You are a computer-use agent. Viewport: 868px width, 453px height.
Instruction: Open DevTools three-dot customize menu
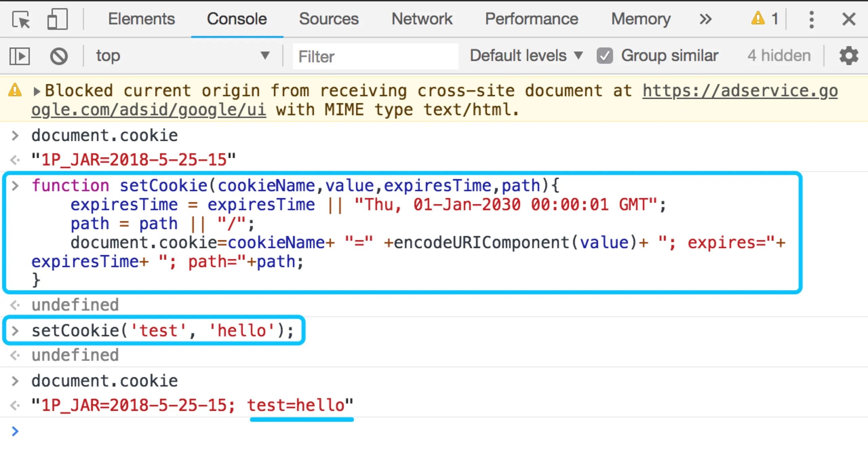(811, 19)
